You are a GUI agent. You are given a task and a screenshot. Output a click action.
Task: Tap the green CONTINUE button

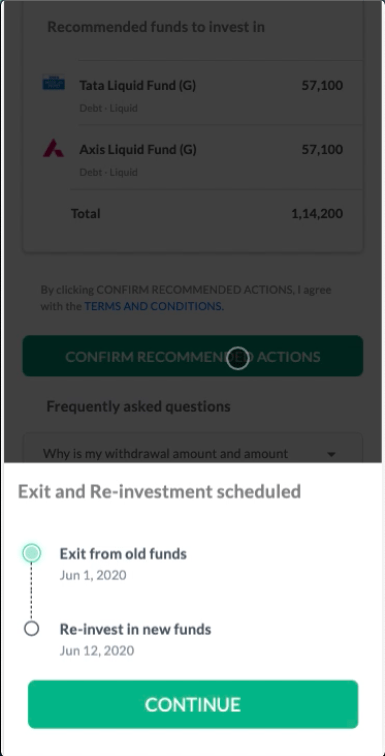point(193,704)
